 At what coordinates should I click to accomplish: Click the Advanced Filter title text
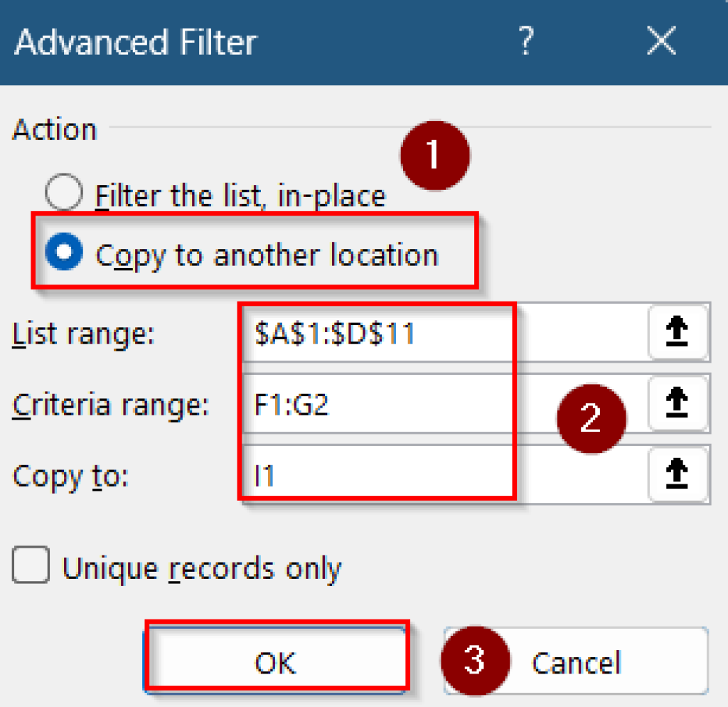click(x=135, y=42)
